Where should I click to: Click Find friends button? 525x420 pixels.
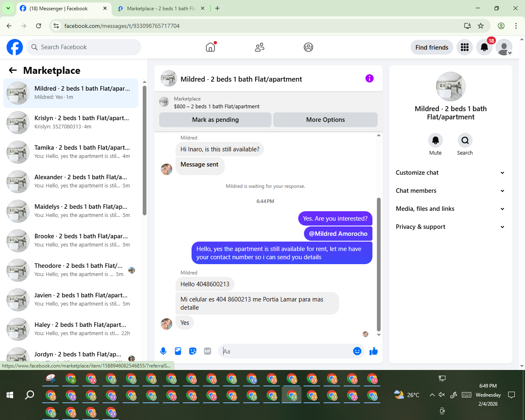pyautogui.click(x=432, y=47)
